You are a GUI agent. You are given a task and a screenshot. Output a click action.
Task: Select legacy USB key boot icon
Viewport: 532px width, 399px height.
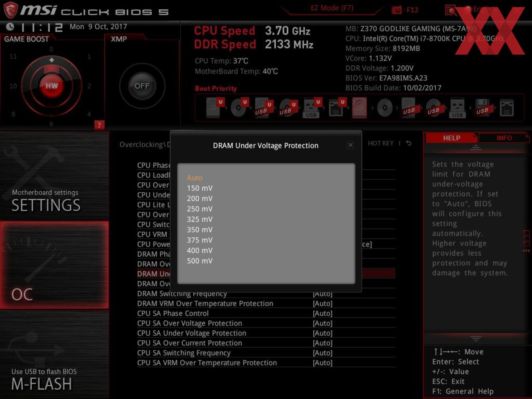click(x=458, y=108)
